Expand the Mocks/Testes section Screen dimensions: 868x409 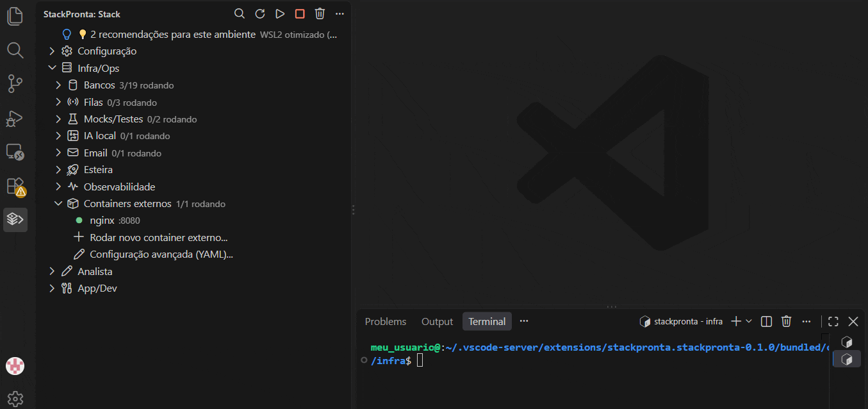click(58, 119)
